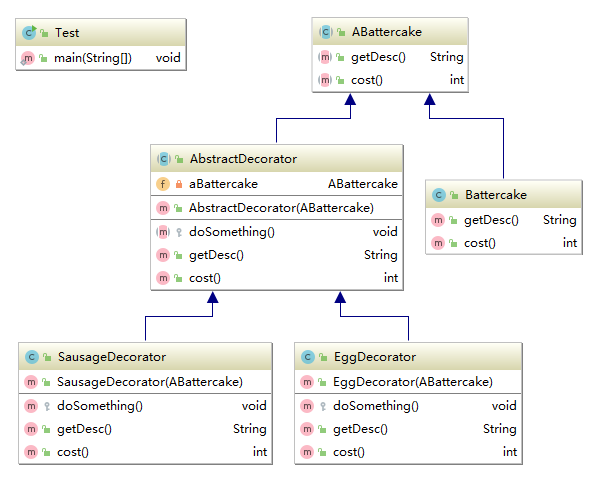This screenshot has height=481, width=599.
Task: Select the EggDecorator(ABattercake) constructor text
Action: tap(413, 382)
